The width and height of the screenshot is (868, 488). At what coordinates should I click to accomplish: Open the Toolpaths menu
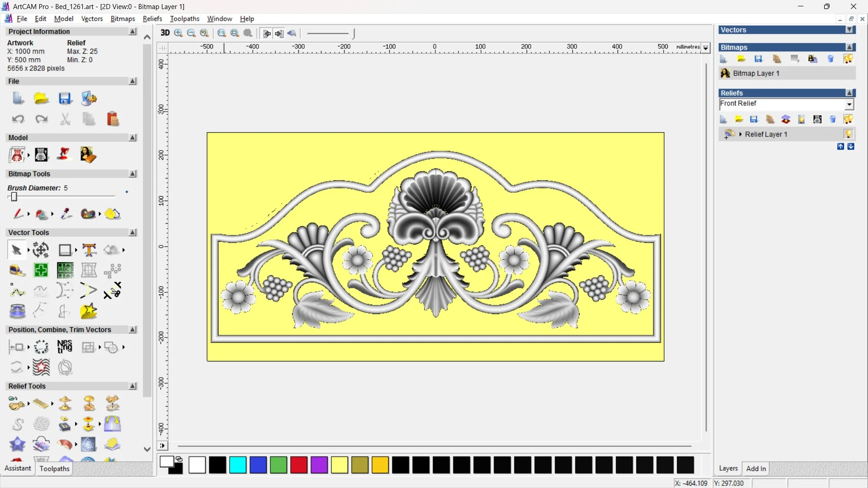(x=184, y=19)
